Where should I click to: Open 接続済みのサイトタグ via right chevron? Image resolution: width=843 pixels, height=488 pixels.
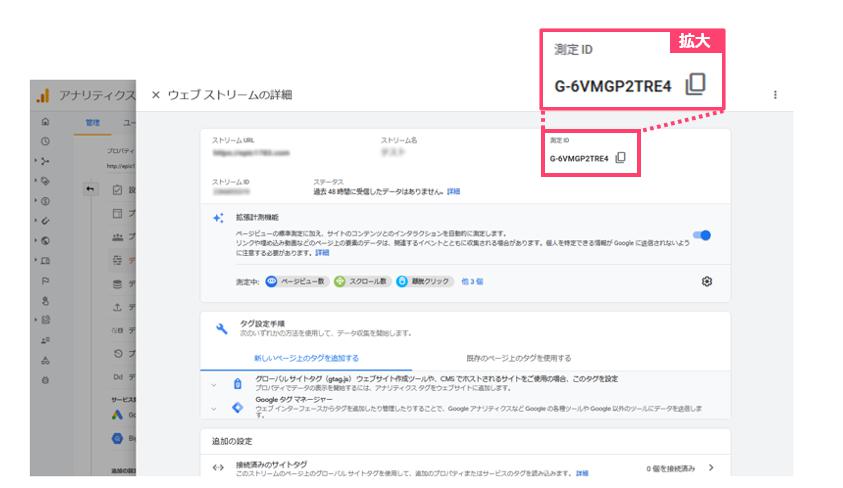tap(711, 468)
